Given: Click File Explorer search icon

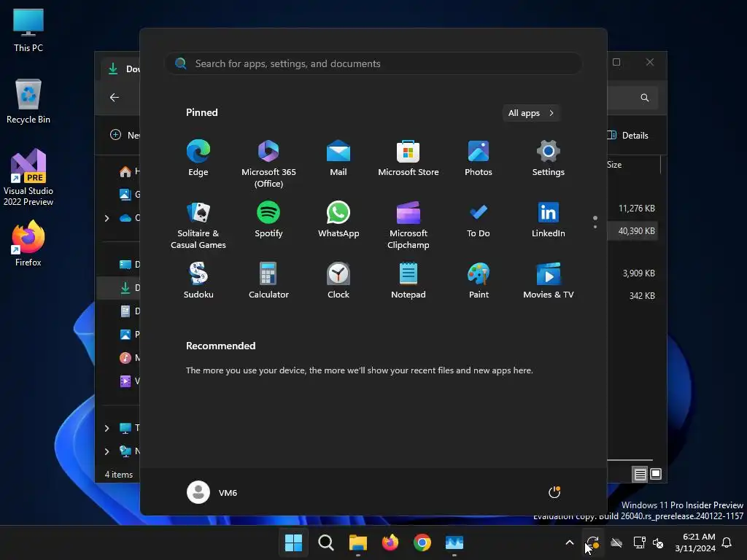Looking at the screenshot, I should click(x=645, y=98).
